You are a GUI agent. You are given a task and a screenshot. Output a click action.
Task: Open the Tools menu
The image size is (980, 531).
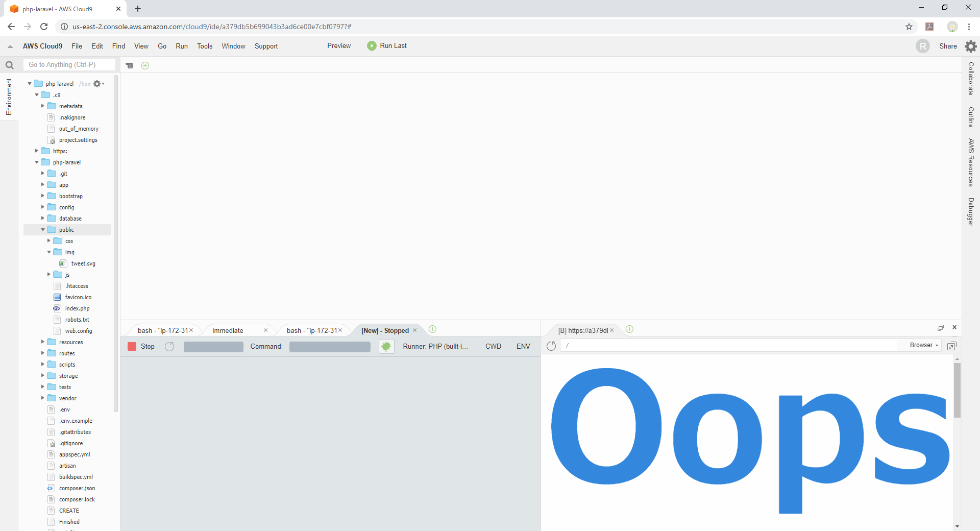point(205,46)
